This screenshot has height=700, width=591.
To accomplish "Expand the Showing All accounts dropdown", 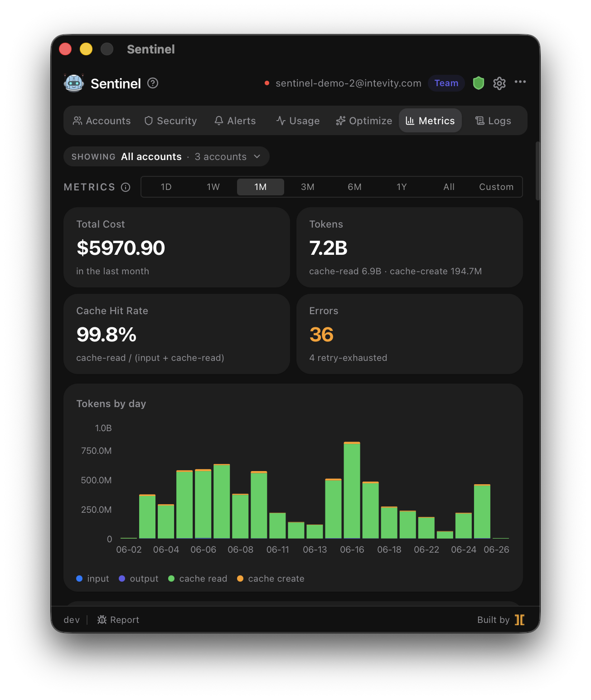I will click(166, 156).
